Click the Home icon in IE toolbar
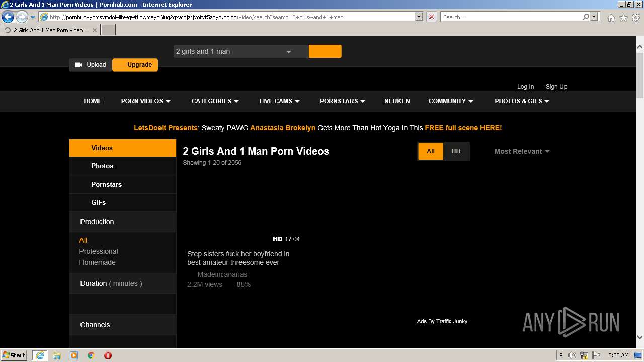This screenshot has height=362, width=644. (x=611, y=18)
